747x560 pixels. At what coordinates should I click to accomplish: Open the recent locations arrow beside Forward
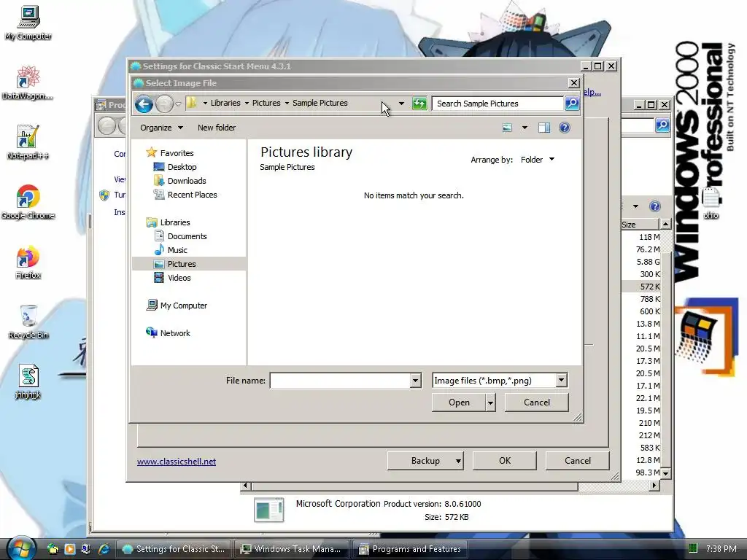(178, 104)
